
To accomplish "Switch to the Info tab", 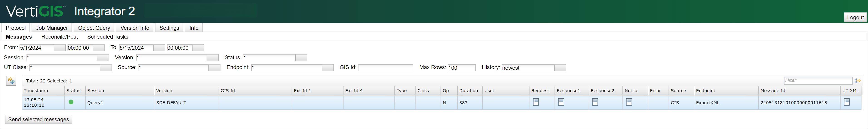I will 194,28.
